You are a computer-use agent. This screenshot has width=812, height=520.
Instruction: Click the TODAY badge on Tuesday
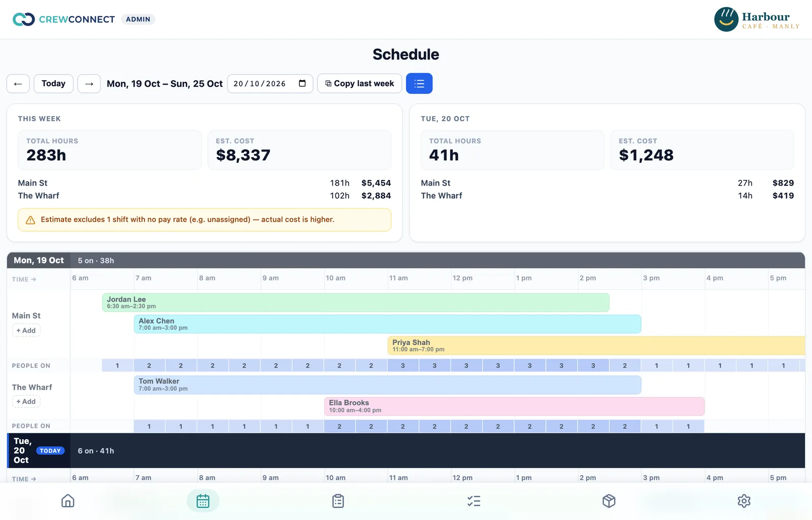[50, 450]
